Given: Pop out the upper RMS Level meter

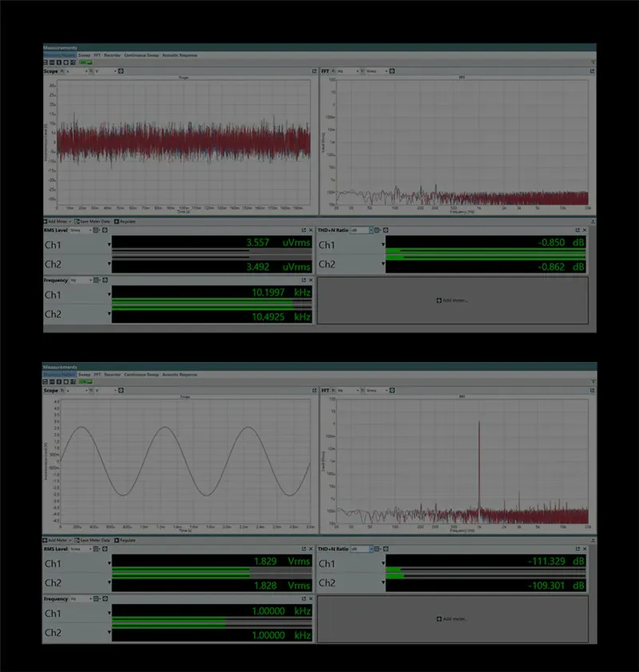Looking at the screenshot, I should 304,231.
